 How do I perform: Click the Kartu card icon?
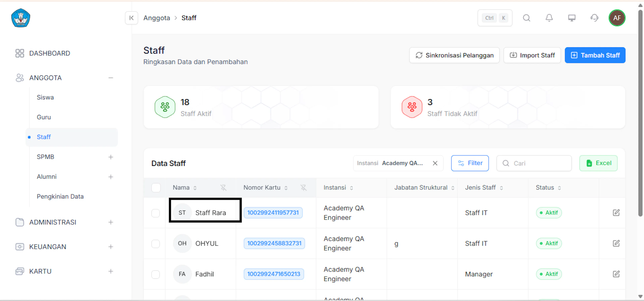coord(20,271)
